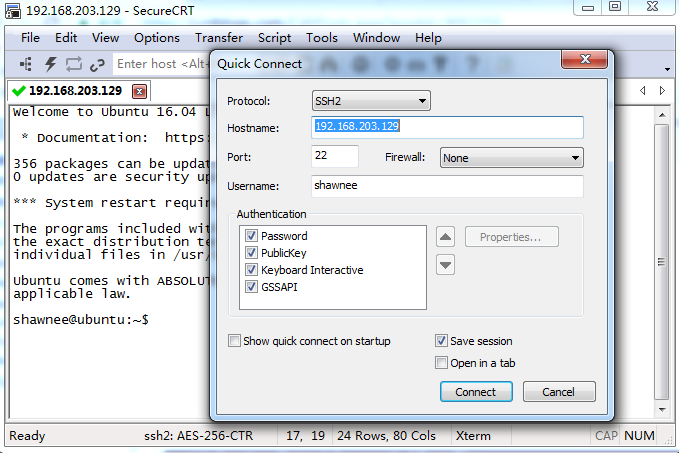Click 'Ready' in the status bar
Viewport: 679px width, 453px height.
pyautogui.click(x=27, y=435)
